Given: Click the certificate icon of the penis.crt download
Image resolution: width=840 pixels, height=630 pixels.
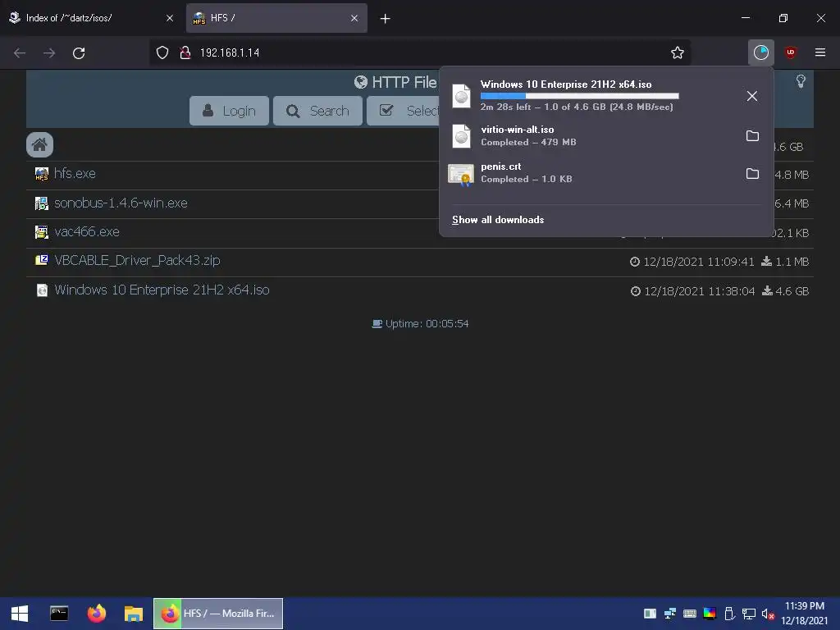Looking at the screenshot, I should tap(461, 175).
